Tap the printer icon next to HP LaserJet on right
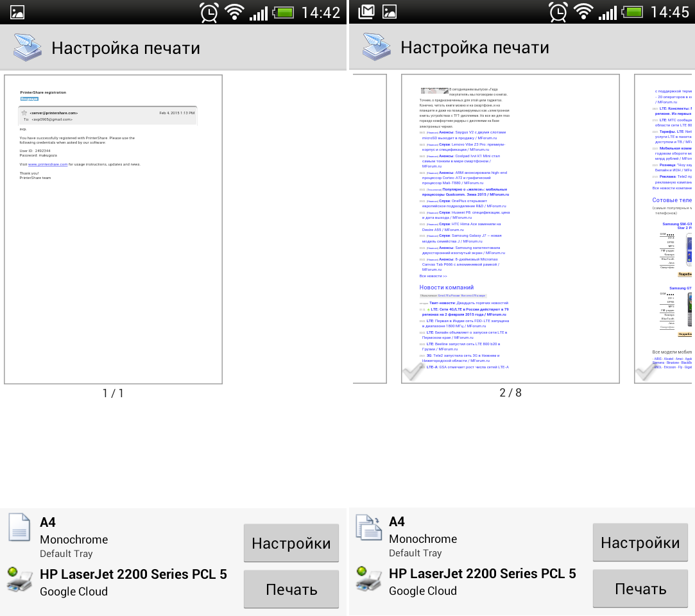 click(368, 579)
